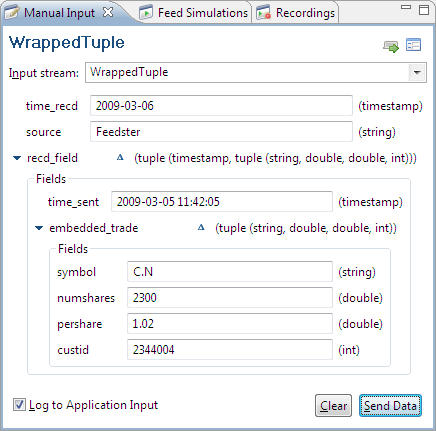436x431 pixels.
Task: Maximize the view panel
Action: point(424,10)
